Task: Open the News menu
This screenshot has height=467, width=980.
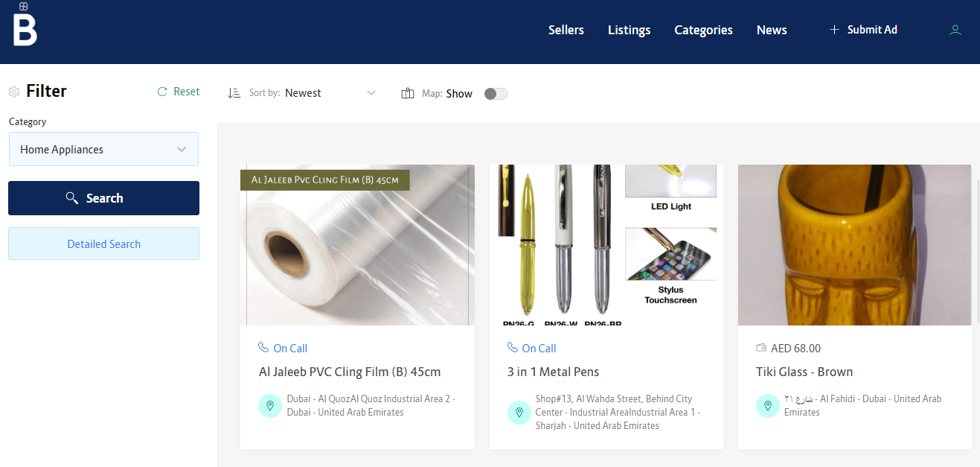Action: tap(772, 30)
